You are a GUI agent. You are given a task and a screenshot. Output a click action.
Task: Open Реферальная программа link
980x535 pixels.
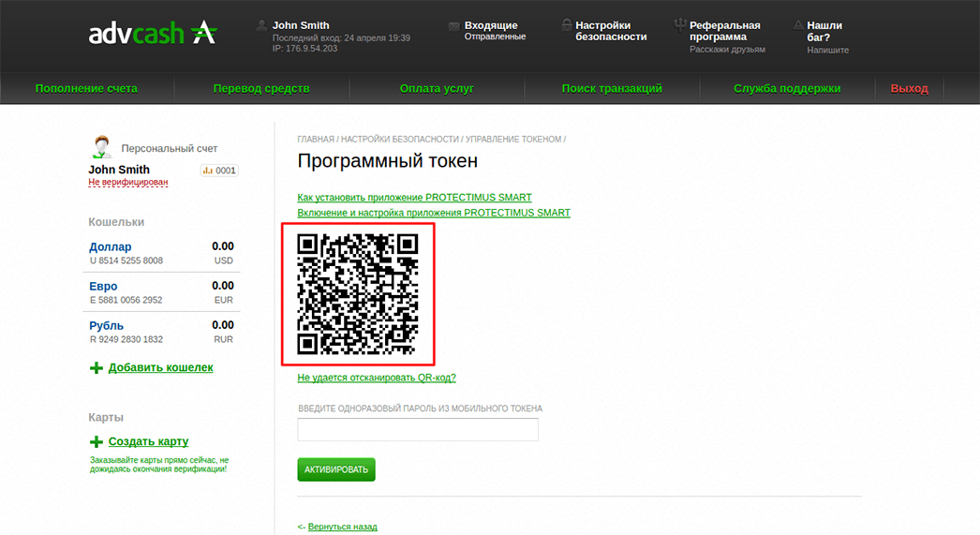coord(724,31)
